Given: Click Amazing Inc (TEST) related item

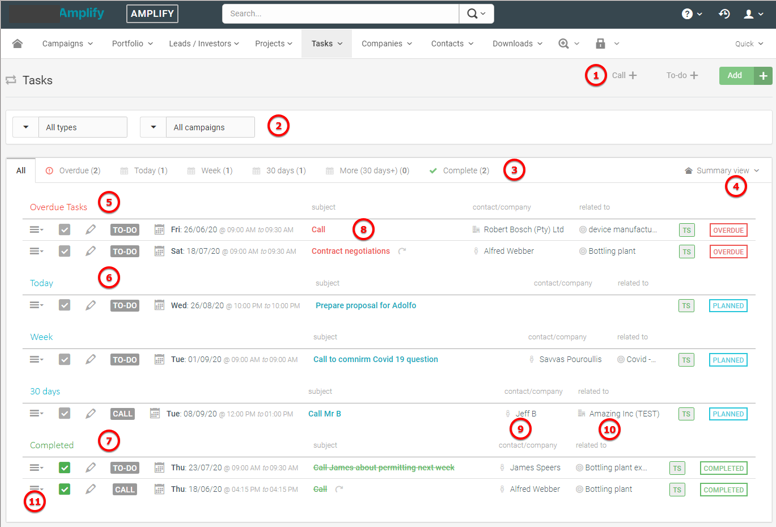Looking at the screenshot, I should [624, 414].
